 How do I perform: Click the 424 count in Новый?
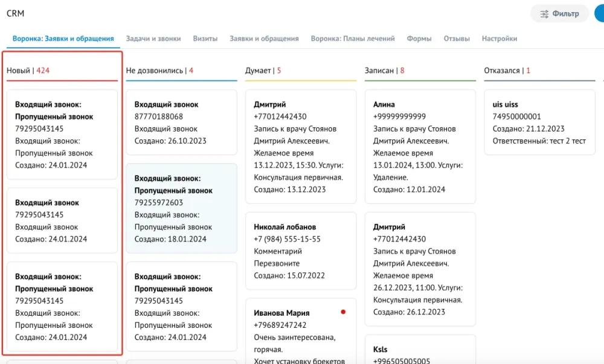(43, 71)
